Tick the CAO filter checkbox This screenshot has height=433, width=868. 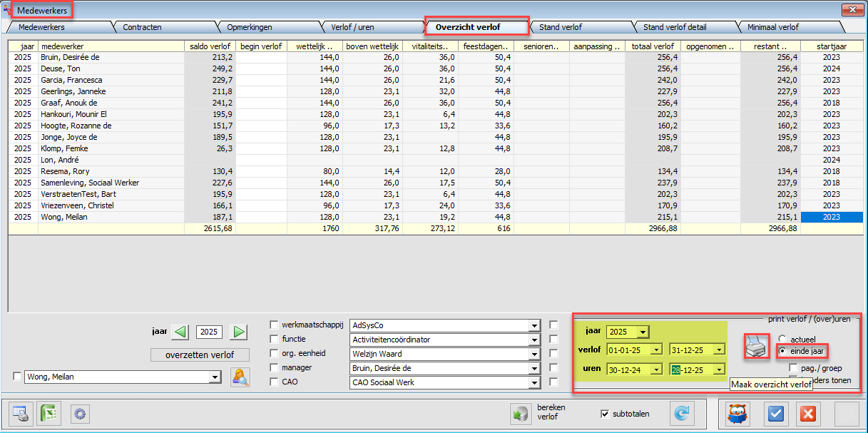pos(275,382)
